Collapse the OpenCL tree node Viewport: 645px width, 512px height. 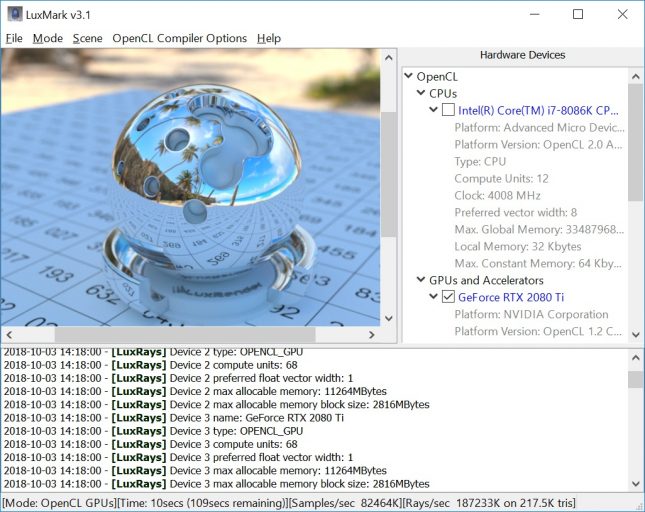(x=408, y=76)
